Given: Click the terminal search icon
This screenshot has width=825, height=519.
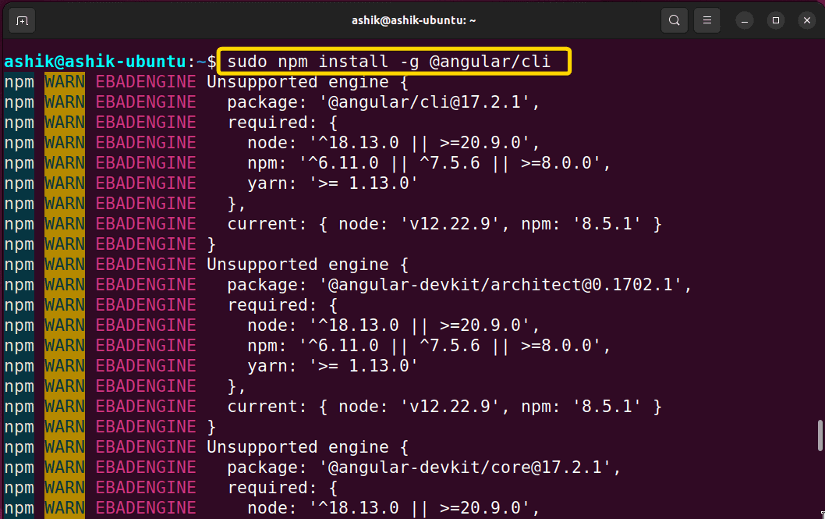Looking at the screenshot, I should (674, 21).
